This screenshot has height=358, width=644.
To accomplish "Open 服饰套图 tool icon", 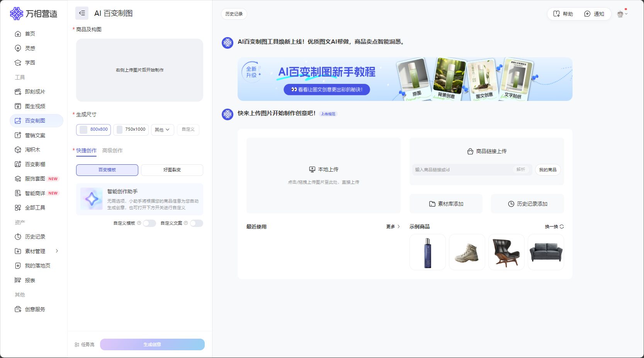I will pyautogui.click(x=18, y=179).
